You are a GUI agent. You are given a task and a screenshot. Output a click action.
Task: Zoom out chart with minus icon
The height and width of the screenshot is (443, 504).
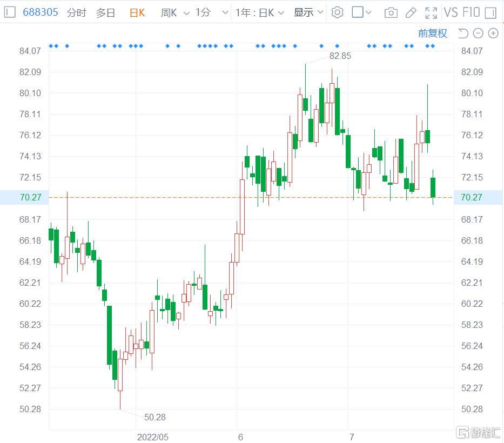(x=478, y=33)
